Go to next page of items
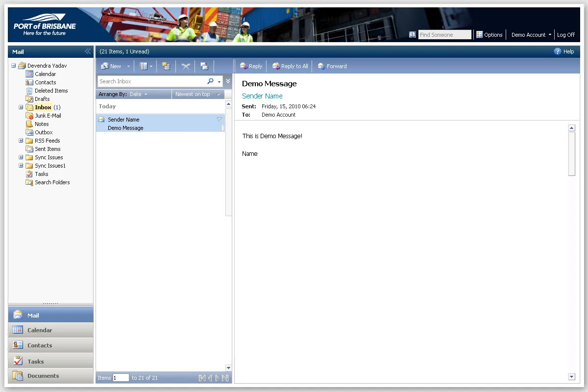This screenshot has height=392, width=588. (218, 378)
